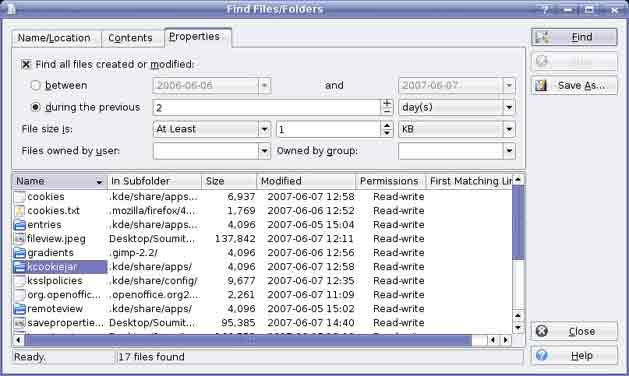Click the 137,842 size value

(235, 239)
